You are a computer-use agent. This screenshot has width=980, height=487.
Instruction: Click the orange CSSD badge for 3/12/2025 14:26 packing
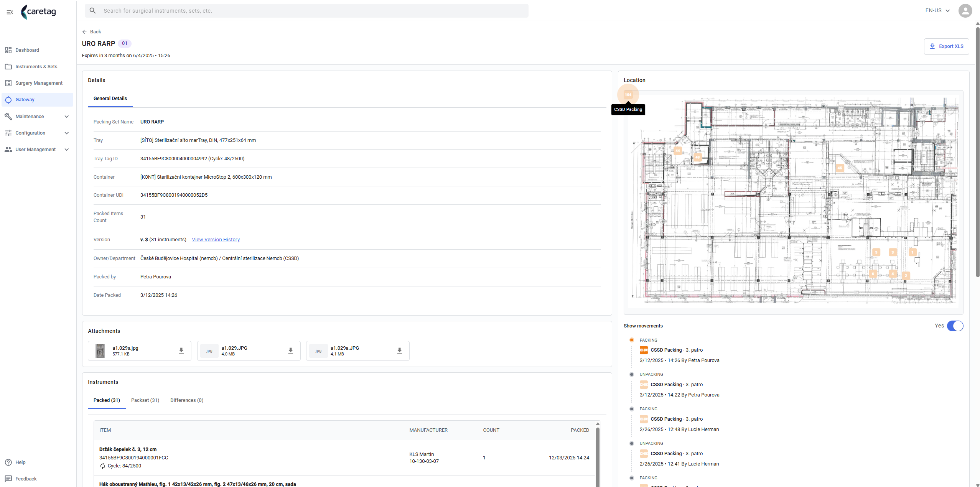644,350
